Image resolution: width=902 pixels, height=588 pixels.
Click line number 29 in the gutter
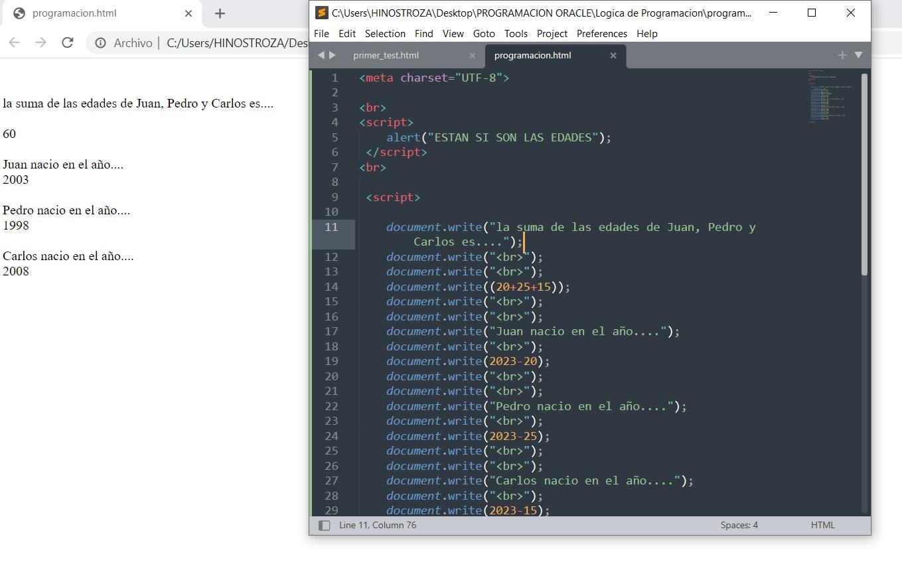point(331,510)
